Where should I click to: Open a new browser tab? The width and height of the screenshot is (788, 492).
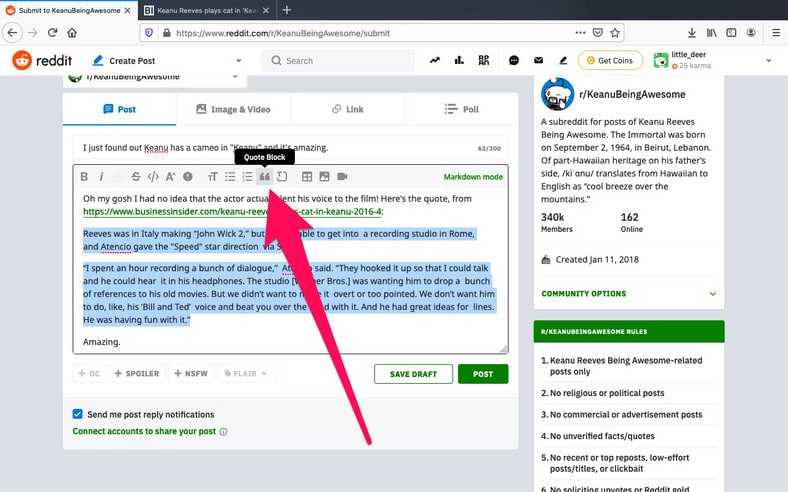(x=286, y=10)
